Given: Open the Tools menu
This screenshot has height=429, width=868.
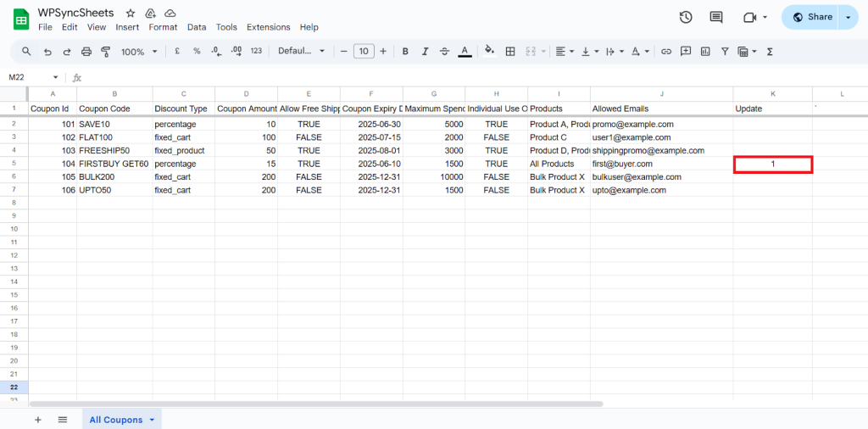Looking at the screenshot, I should pyautogui.click(x=226, y=27).
